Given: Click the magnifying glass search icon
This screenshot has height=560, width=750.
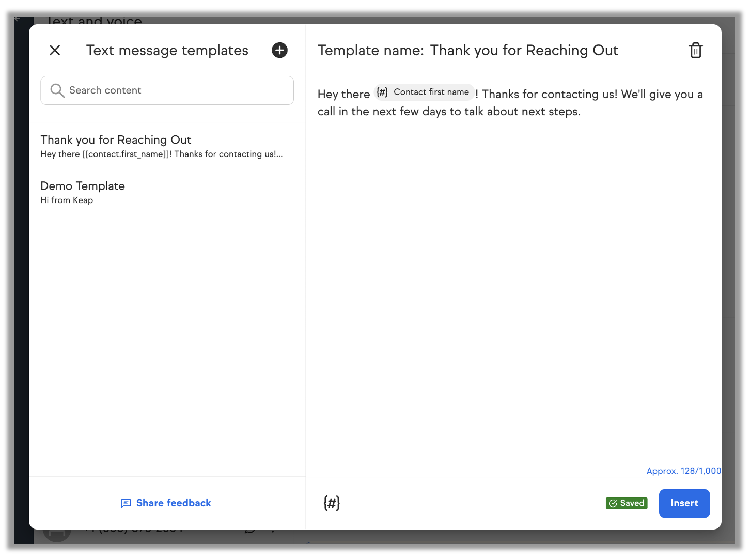Looking at the screenshot, I should pos(57,90).
